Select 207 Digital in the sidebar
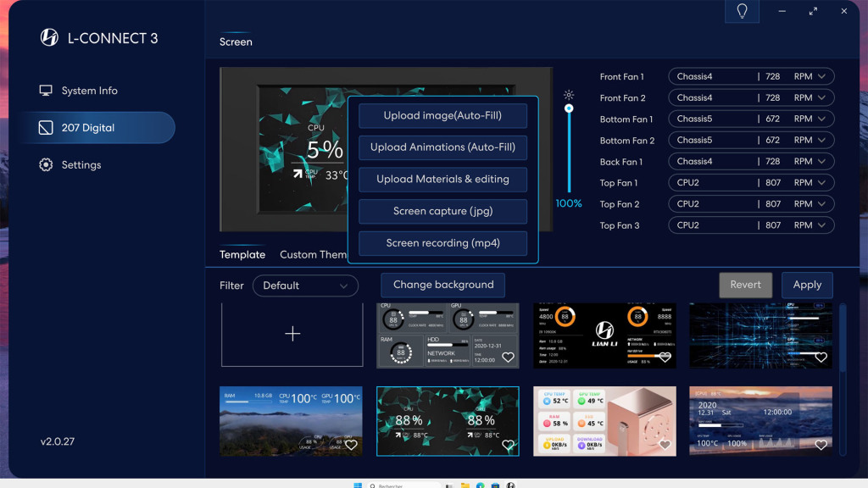Image resolution: width=868 pixels, height=488 pixels. tap(97, 128)
